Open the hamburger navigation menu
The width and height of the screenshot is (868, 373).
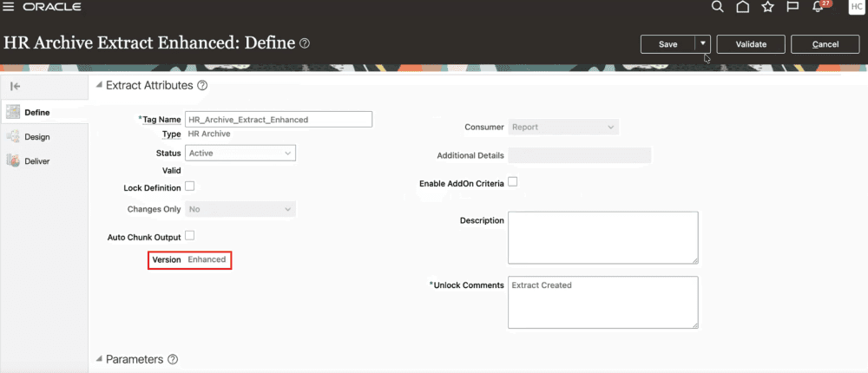[9, 7]
